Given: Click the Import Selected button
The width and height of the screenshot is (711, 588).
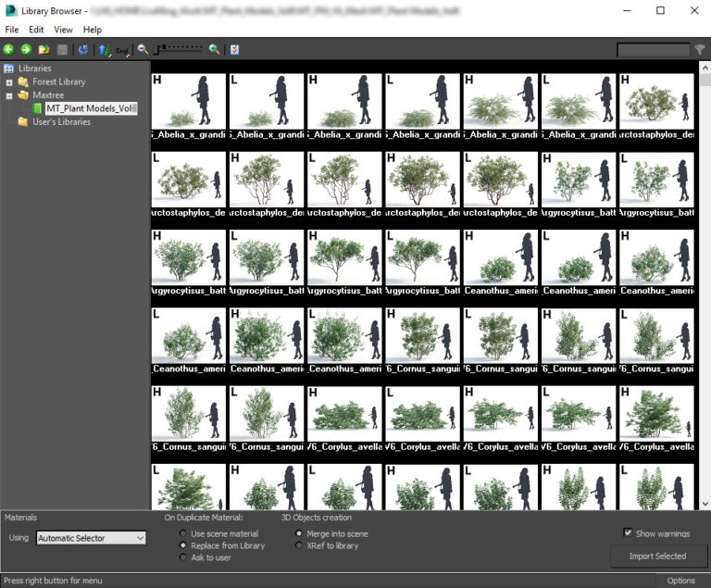Looking at the screenshot, I should coord(657,556).
